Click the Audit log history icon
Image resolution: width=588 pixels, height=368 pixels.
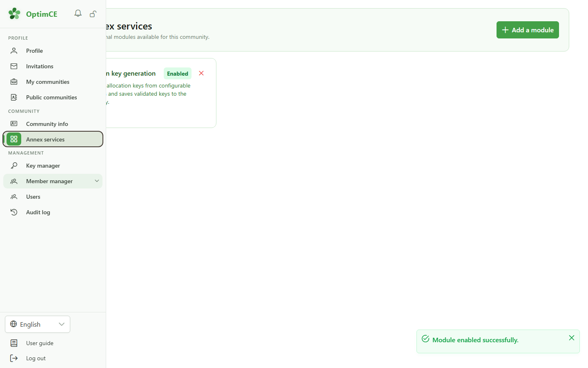click(14, 212)
